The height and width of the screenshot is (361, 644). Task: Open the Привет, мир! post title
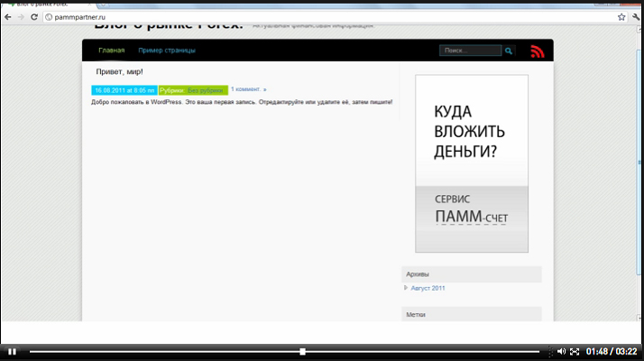[x=119, y=71]
